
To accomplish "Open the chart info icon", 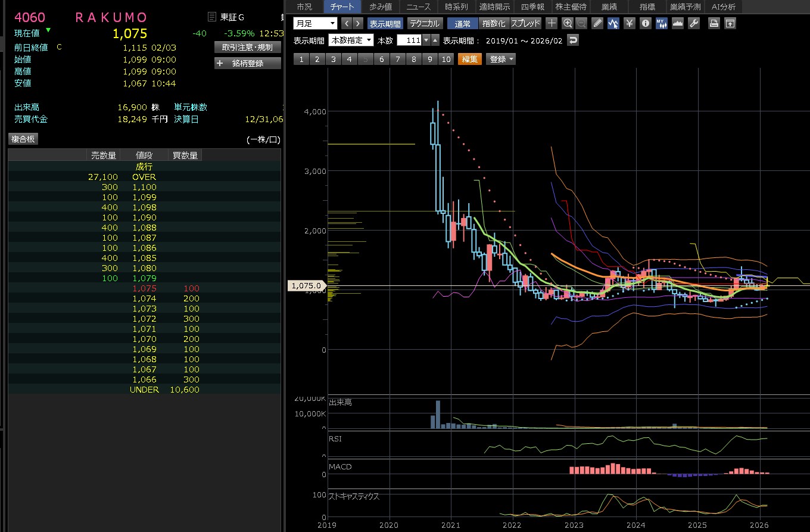I will (x=646, y=23).
